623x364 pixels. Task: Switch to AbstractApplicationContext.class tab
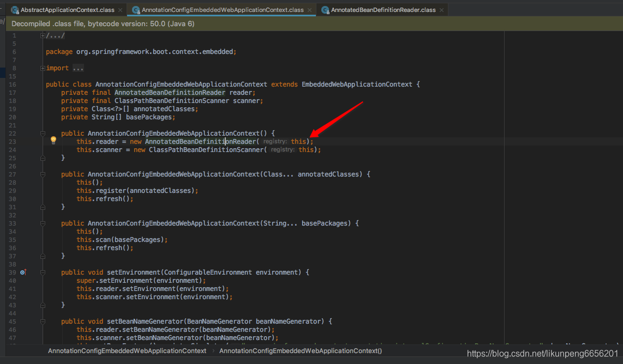(x=67, y=10)
